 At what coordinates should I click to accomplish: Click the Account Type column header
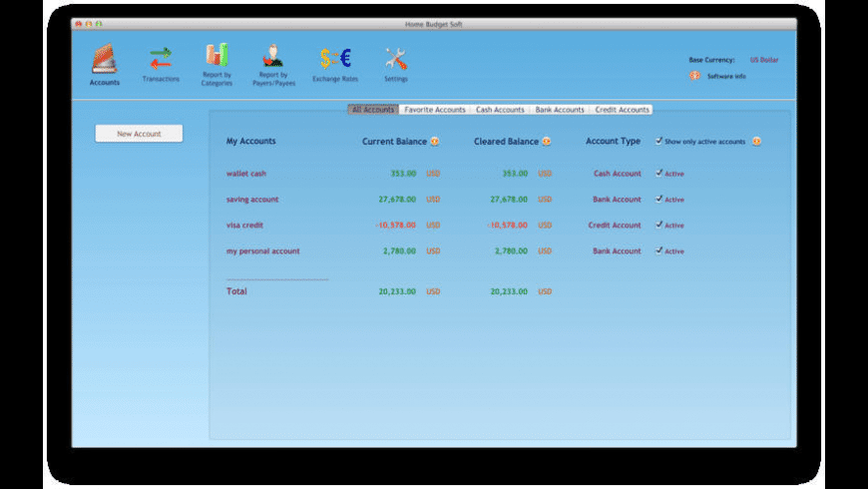pos(613,142)
